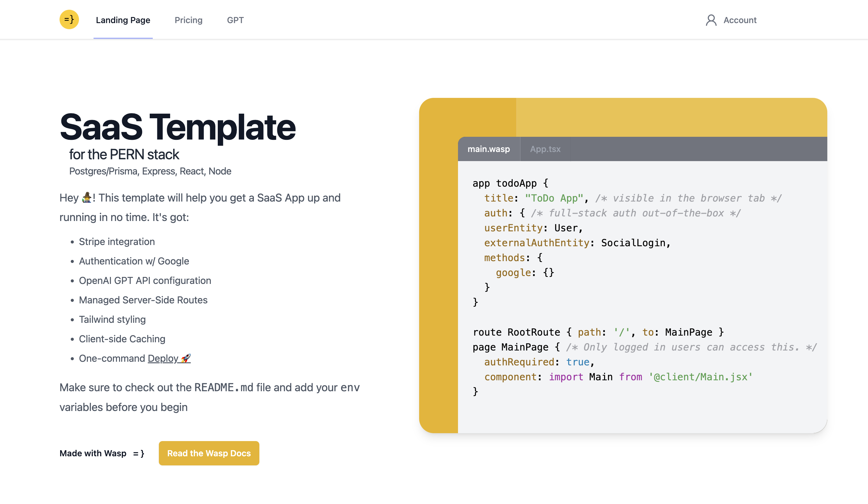Switch to the Landing Page tab

tap(123, 20)
